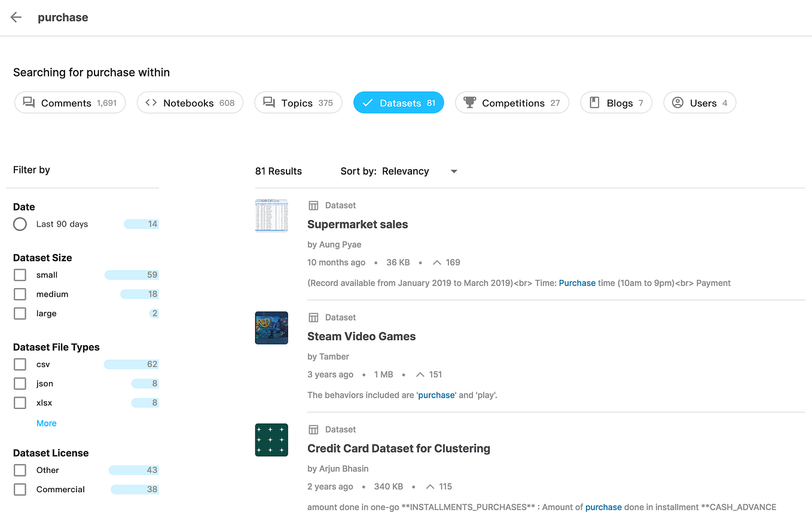Click the back arrow icon

[x=16, y=17]
